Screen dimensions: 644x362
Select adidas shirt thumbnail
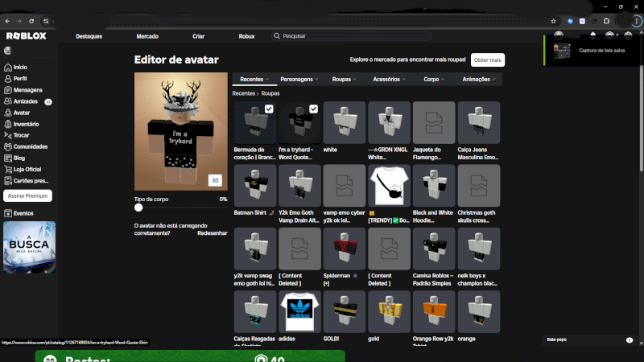[x=299, y=311]
